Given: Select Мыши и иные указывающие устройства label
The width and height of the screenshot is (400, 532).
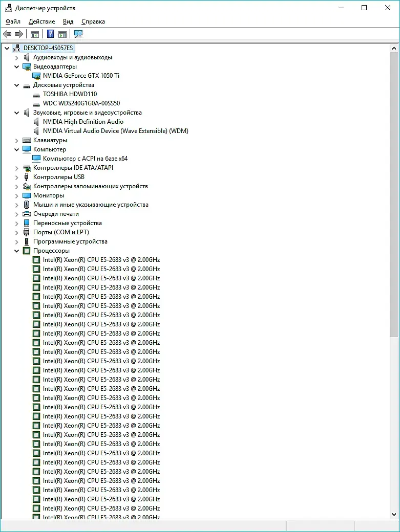Looking at the screenshot, I should pyautogui.click(x=91, y=205).
